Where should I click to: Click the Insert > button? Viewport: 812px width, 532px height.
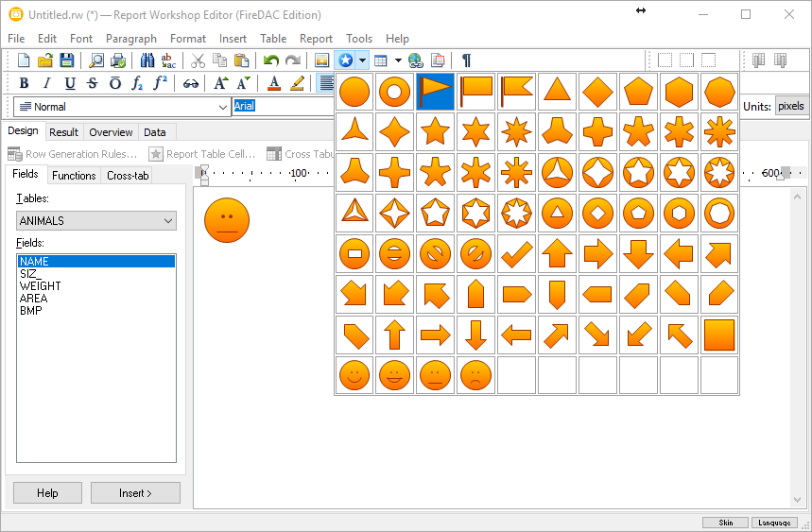pyautogui.click(x=135, y=492)
